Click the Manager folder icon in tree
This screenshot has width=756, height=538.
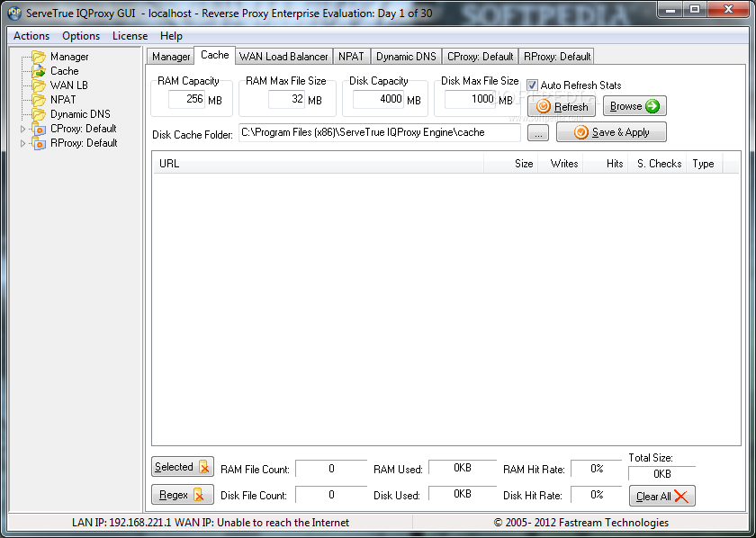pyautogui.click(x=39, y=57)
